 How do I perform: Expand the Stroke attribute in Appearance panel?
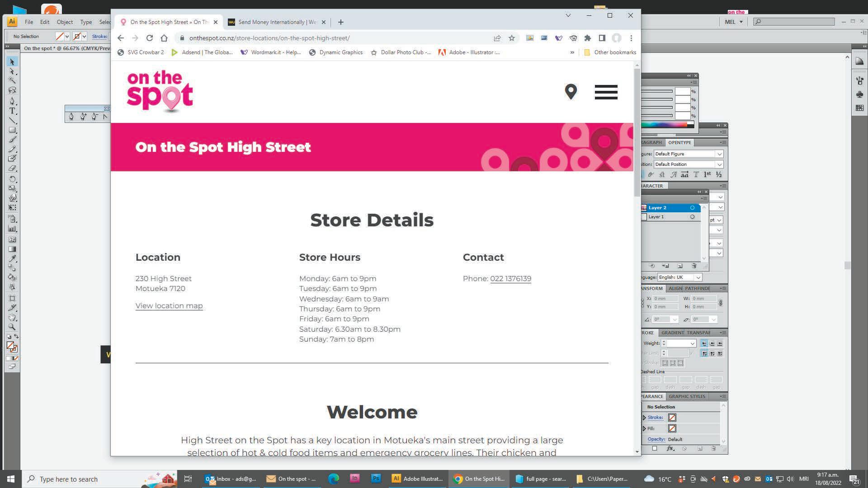645,418
